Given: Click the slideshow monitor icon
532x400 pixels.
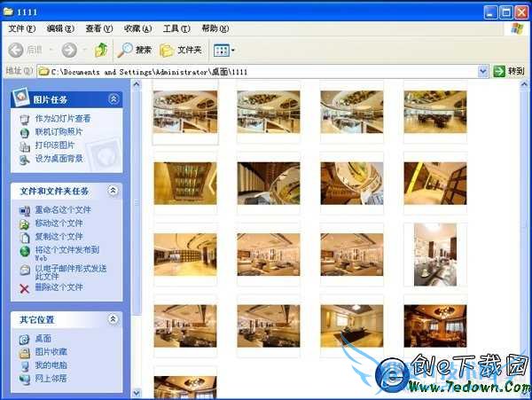Looking at the screenshot, I should pyautogui.click(x=25, y=120).
